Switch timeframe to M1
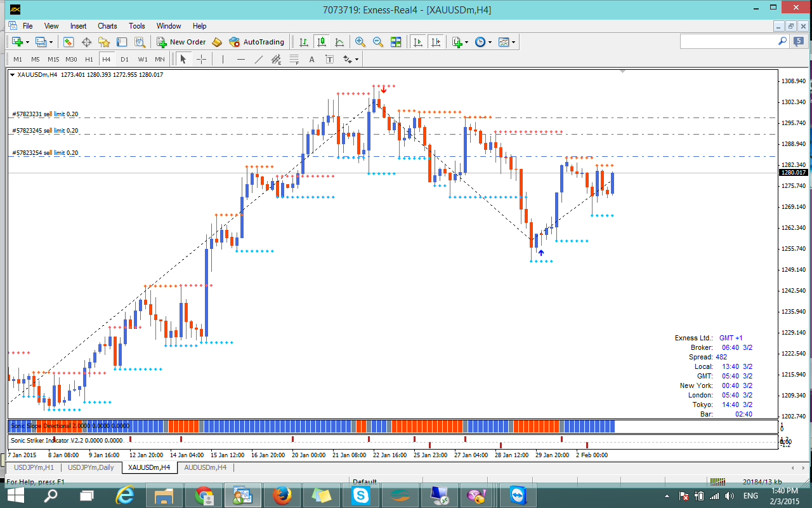This screenshot has height=508, width=812. (x=18, y=59)
